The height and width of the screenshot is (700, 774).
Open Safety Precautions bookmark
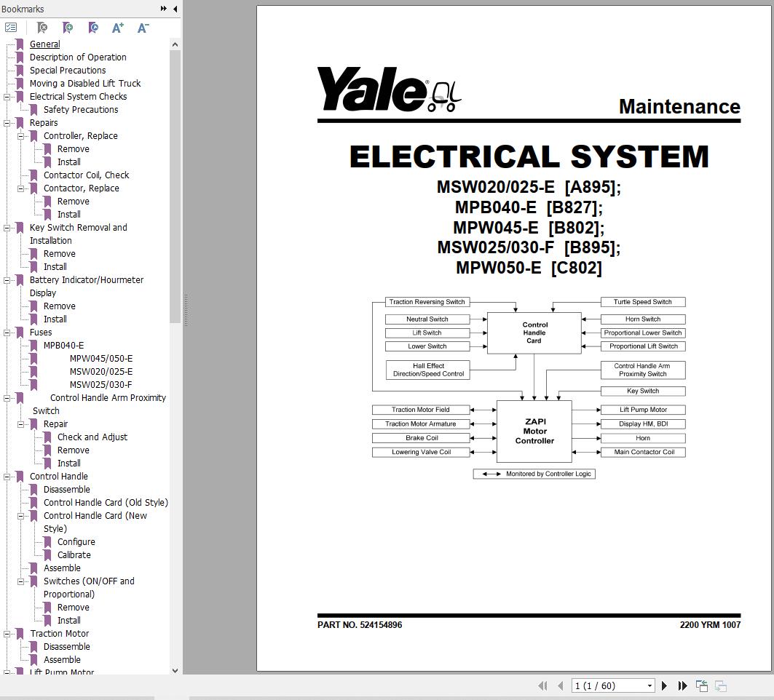click(81, 110)
